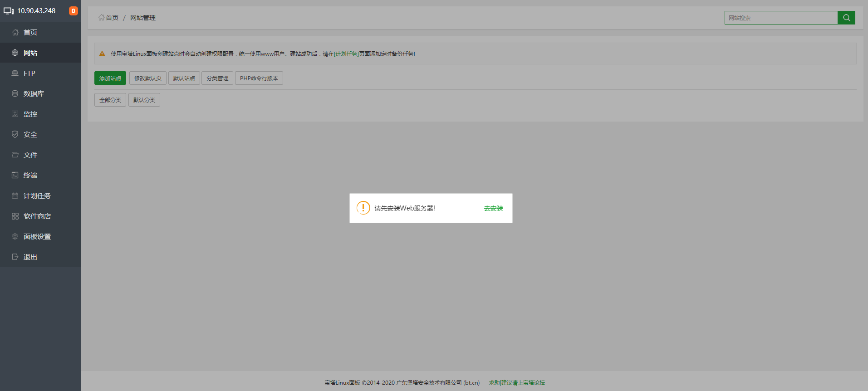Click the green search magnifier button
This screenshot has height=391, width=868.
(x=846, y=18)
